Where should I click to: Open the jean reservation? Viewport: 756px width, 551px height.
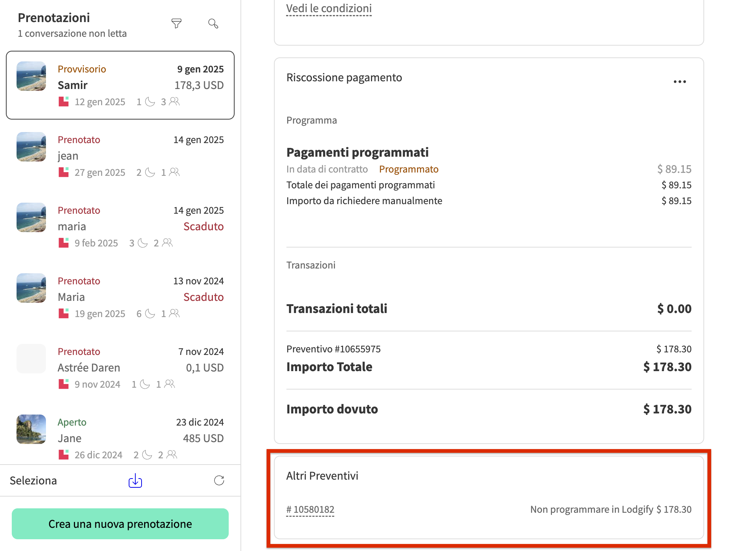(120, 156)
